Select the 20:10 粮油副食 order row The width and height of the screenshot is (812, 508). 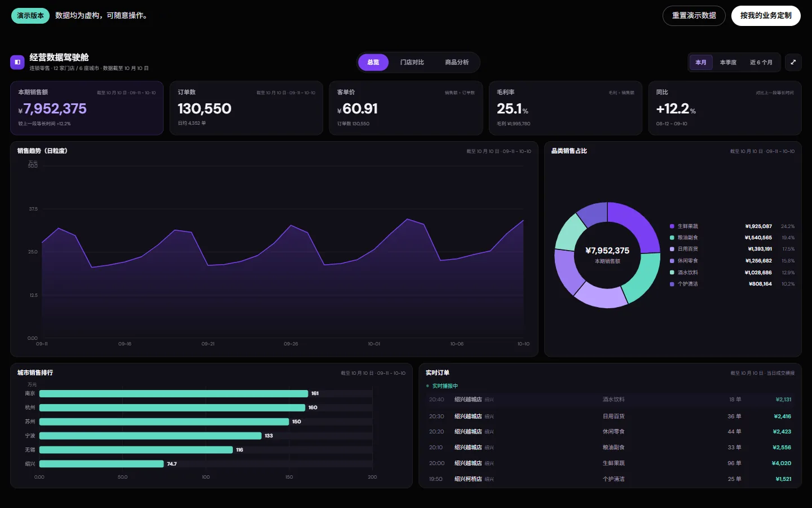tap(610, 448)
